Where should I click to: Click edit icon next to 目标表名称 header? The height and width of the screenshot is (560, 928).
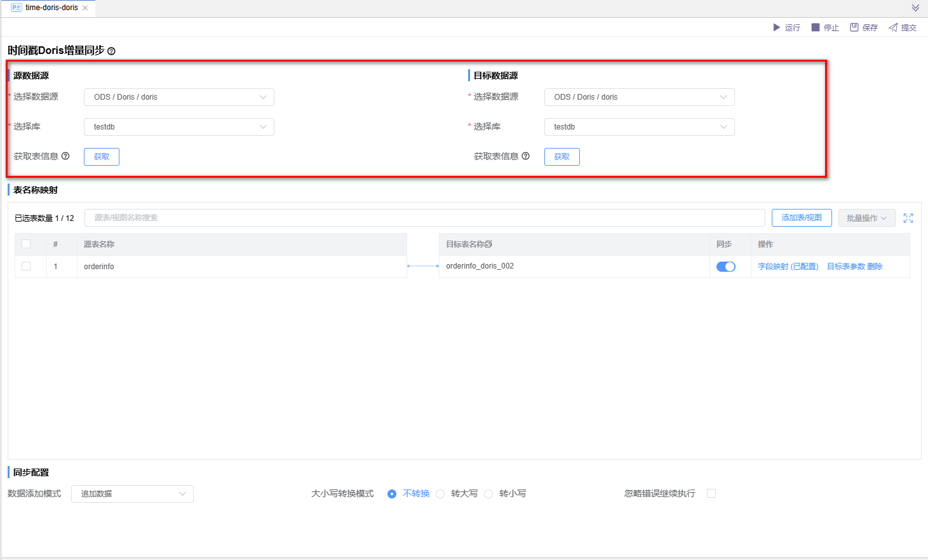pyautogui.click(x=488, y=244)
